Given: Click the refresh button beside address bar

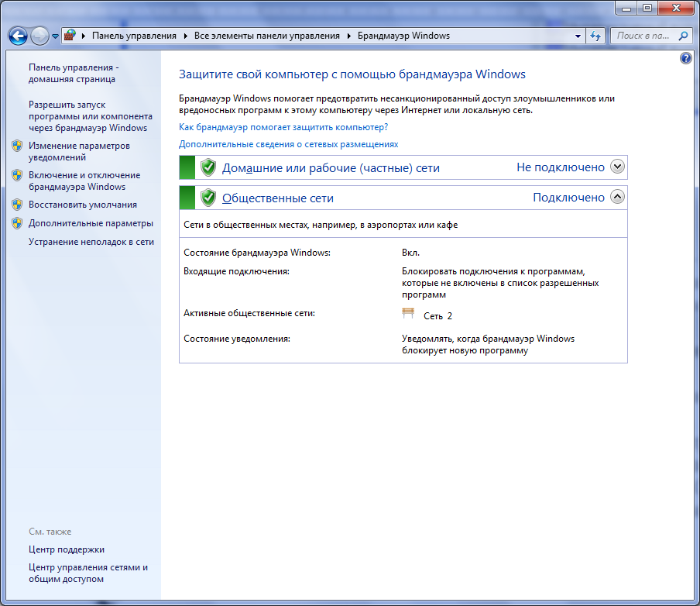Looking at the screenshot, I should [x=595, y=36].
